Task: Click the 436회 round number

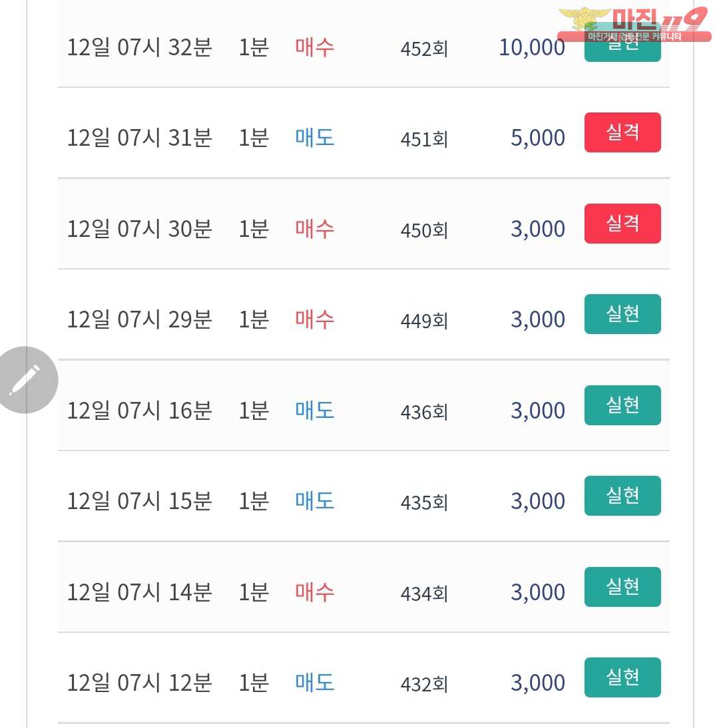Action: [424, 412]
